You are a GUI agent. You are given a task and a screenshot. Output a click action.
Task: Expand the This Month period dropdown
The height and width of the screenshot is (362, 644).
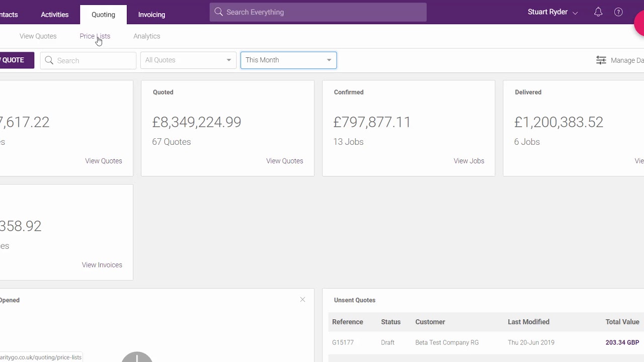(x=288, y=60)
